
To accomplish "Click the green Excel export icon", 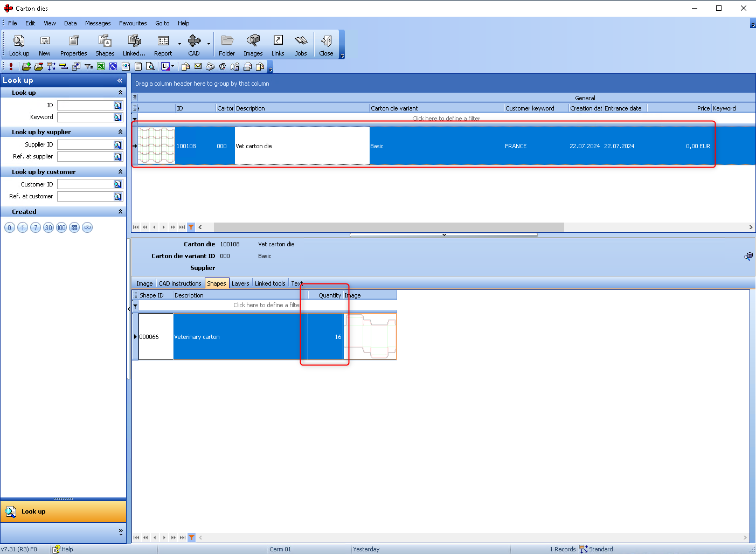I will (101, 66).
